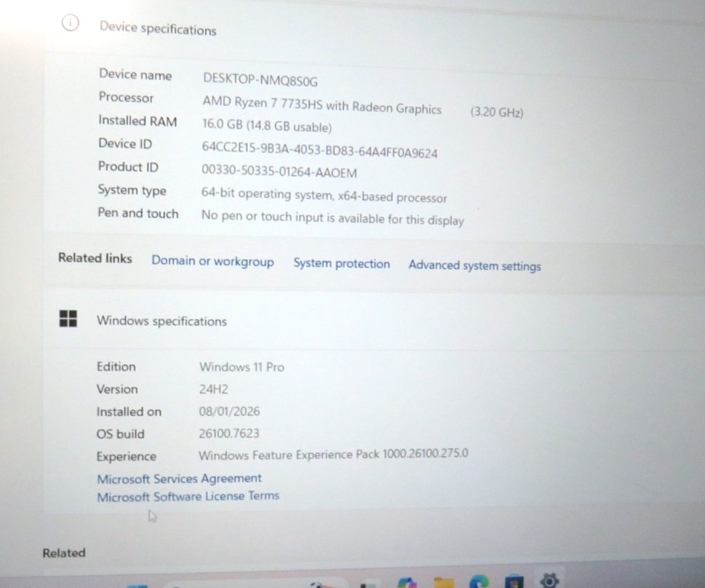Open Advanced system settings
The height and width of the screenshot is (588, 705).
click(475, 266)
